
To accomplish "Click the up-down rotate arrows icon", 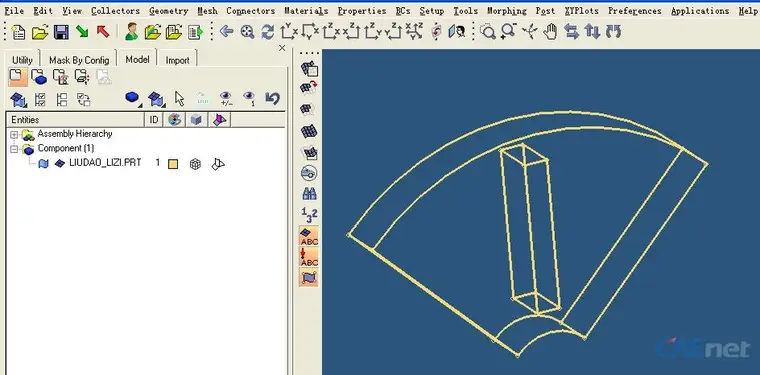I will click(x=592, y=32).
